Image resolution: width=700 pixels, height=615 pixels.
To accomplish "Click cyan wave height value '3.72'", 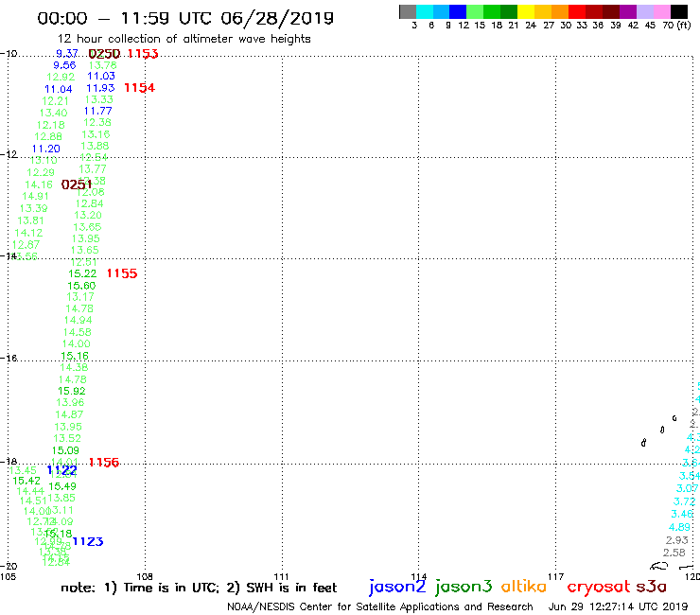I will tap(684, 501).
